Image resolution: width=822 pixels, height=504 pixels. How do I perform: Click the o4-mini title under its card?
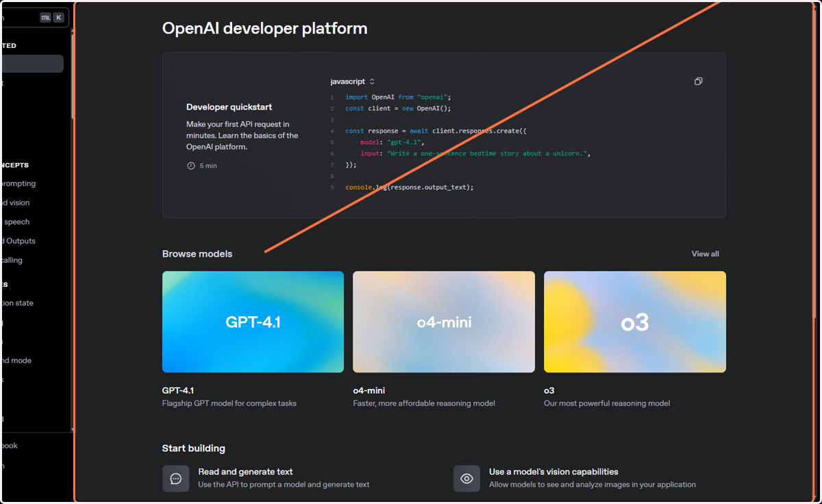369,390
